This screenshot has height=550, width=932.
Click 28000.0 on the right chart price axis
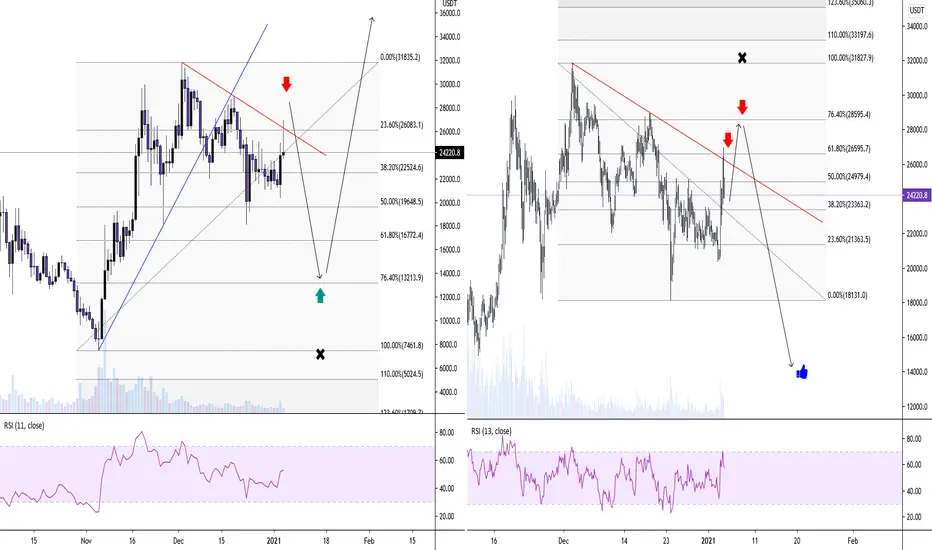point(917,130)
